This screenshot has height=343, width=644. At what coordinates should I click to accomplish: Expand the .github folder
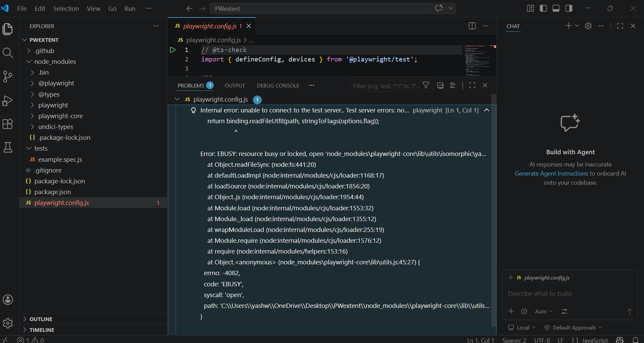pos(29,51)
